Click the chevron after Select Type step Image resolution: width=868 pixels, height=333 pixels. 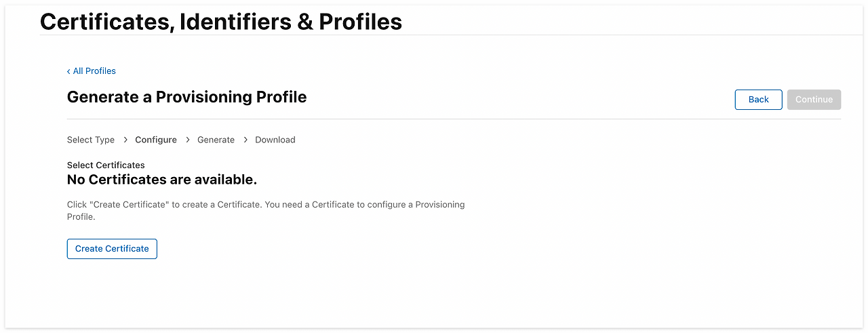click(125, 140)
